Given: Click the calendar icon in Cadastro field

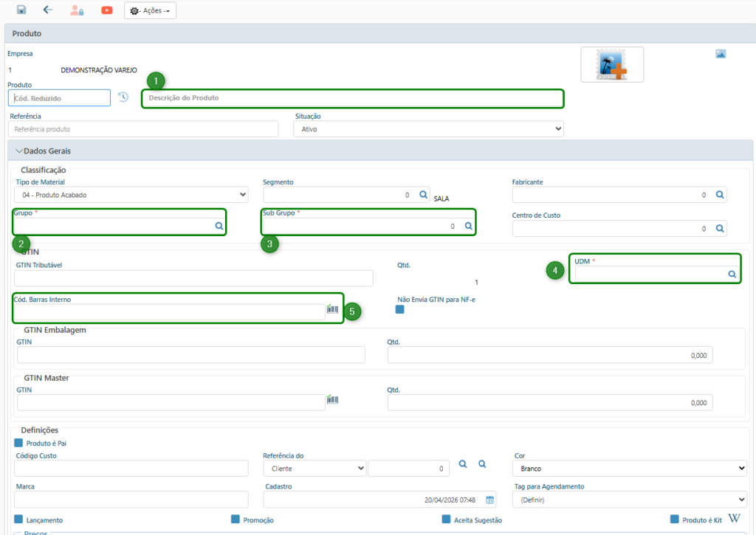Looking at the screenshot, I should point(489,500).
